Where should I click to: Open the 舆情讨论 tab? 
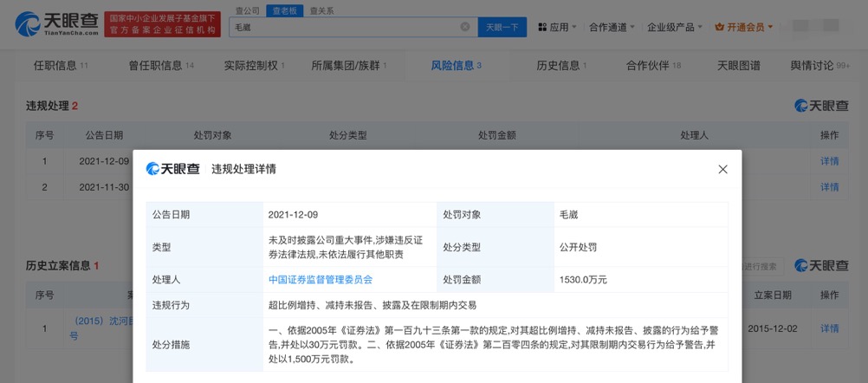(819, 65)
